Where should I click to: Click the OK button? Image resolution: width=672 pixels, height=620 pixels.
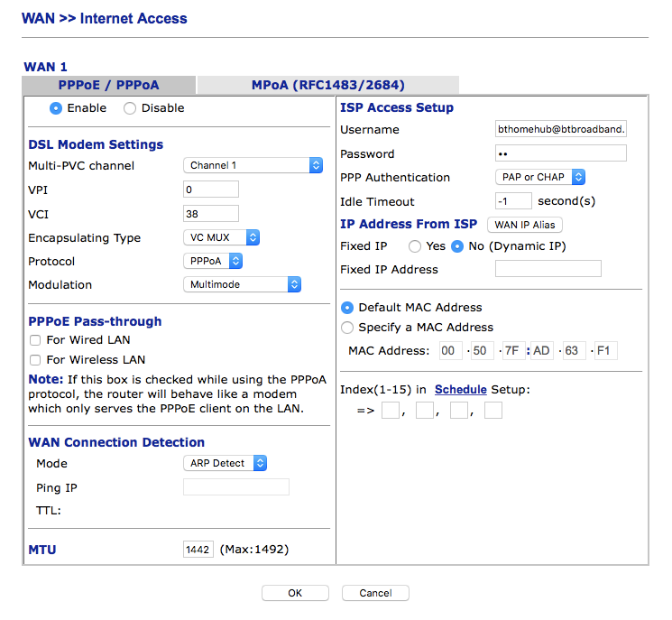[295, 593]
